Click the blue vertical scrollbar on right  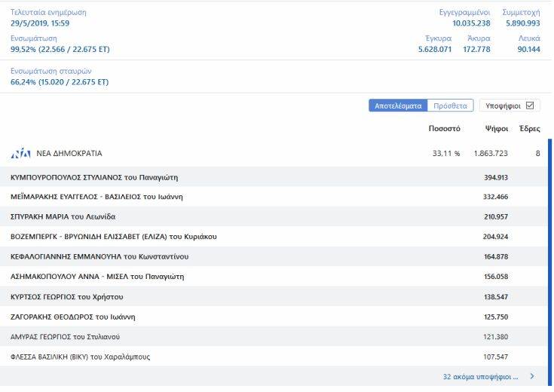(x=549, y=256)
